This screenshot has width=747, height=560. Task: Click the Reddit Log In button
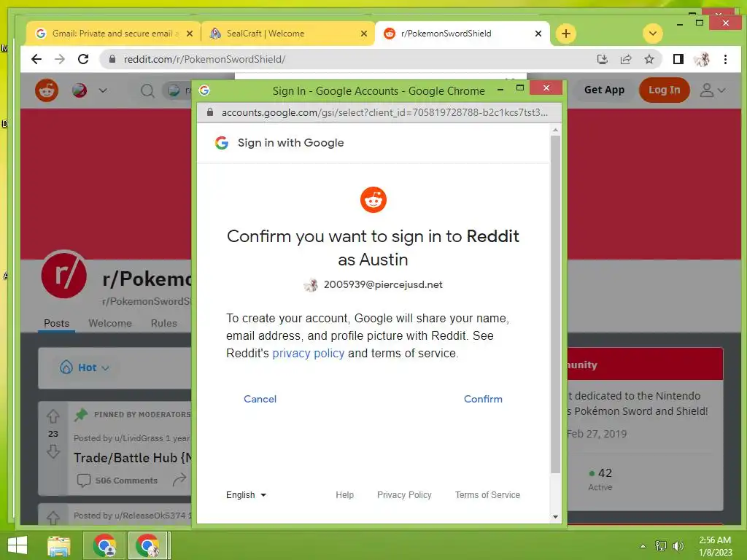(664, 90)
